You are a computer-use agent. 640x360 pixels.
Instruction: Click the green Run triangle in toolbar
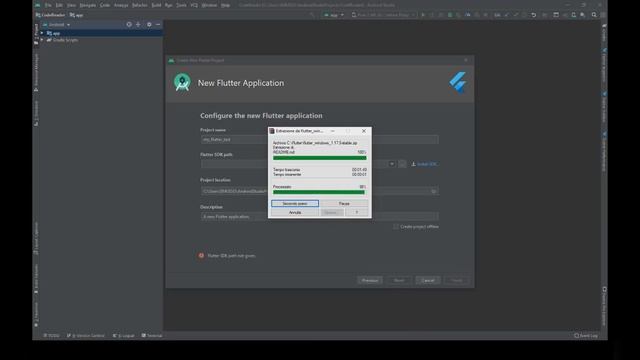(x=423, y=15)
